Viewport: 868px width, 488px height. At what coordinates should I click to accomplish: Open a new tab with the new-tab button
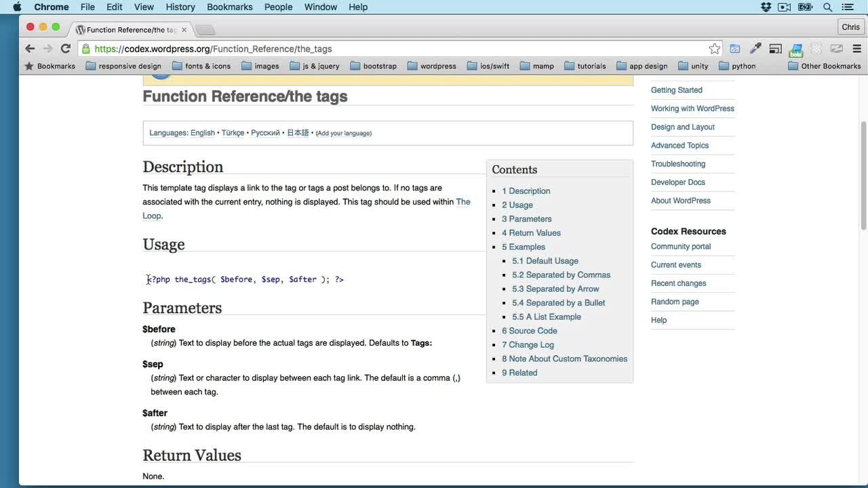(205, 30)
